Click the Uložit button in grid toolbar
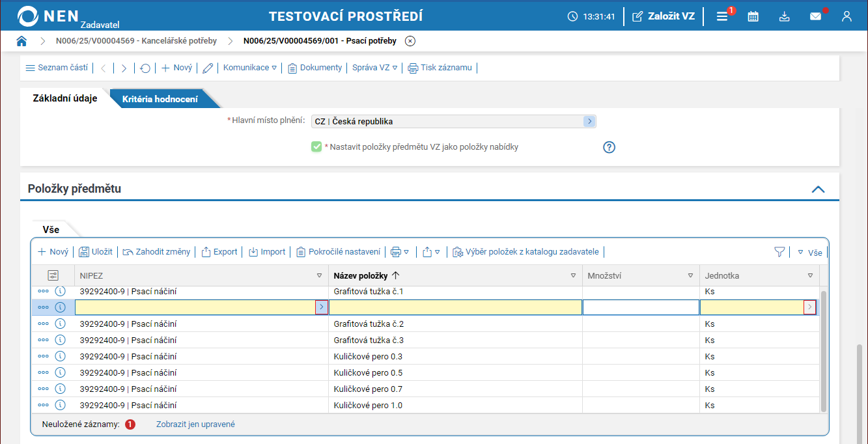Viewport: 868px width, 444px height. click(x=96, y=252)
